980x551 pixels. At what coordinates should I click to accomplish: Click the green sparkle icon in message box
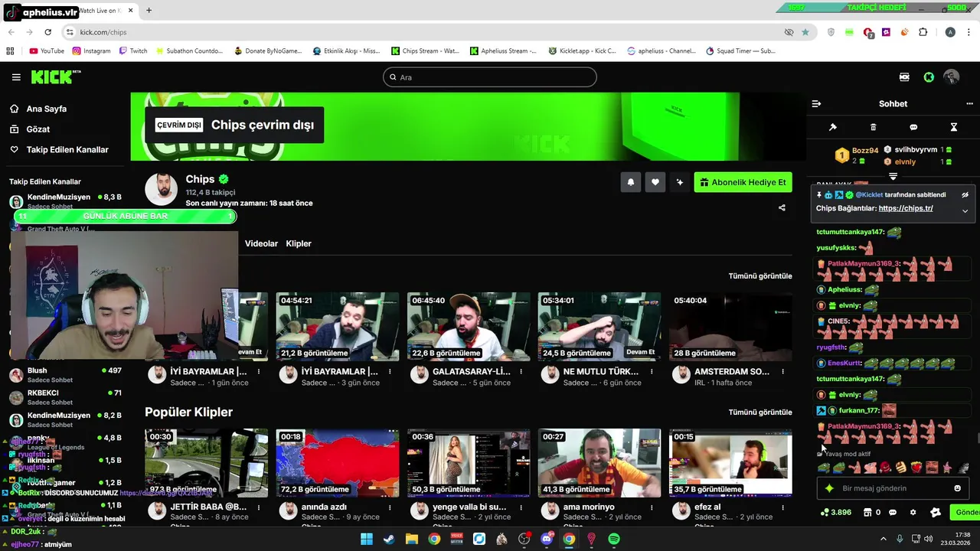[x=829, y=488]
